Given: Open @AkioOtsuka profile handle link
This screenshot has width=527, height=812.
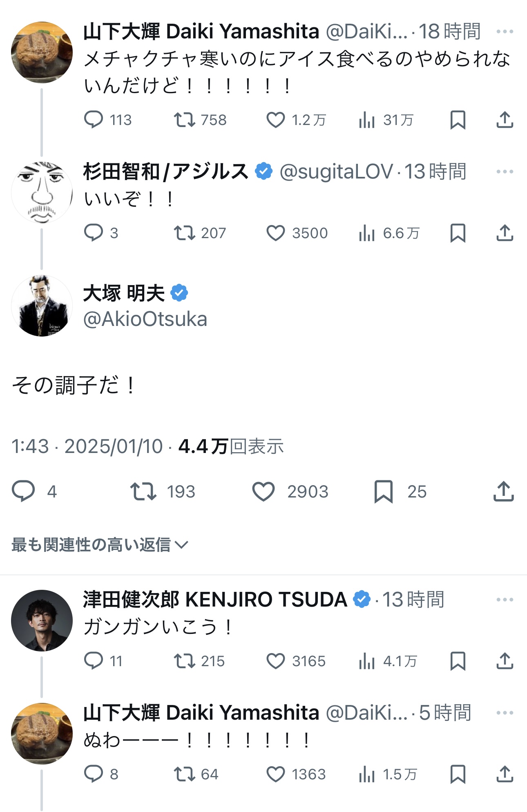Looking at the screenshot, I should [145, 319].
